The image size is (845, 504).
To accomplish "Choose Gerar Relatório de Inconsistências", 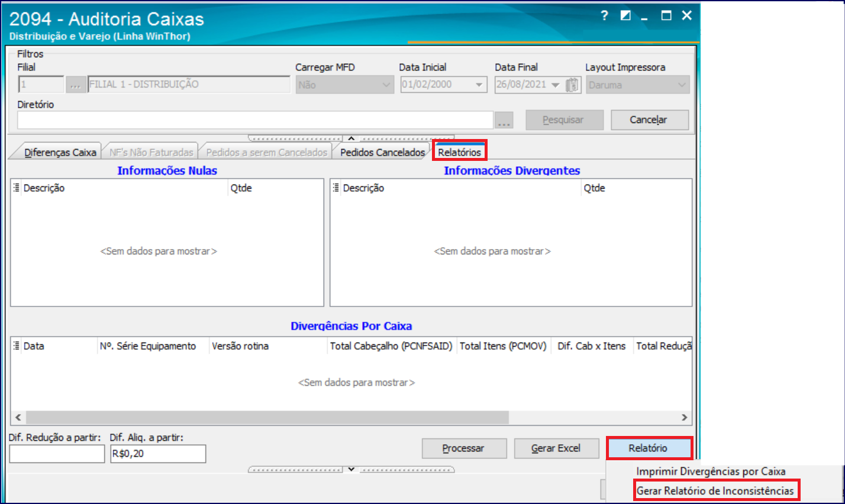I will [x=715, y=490].
